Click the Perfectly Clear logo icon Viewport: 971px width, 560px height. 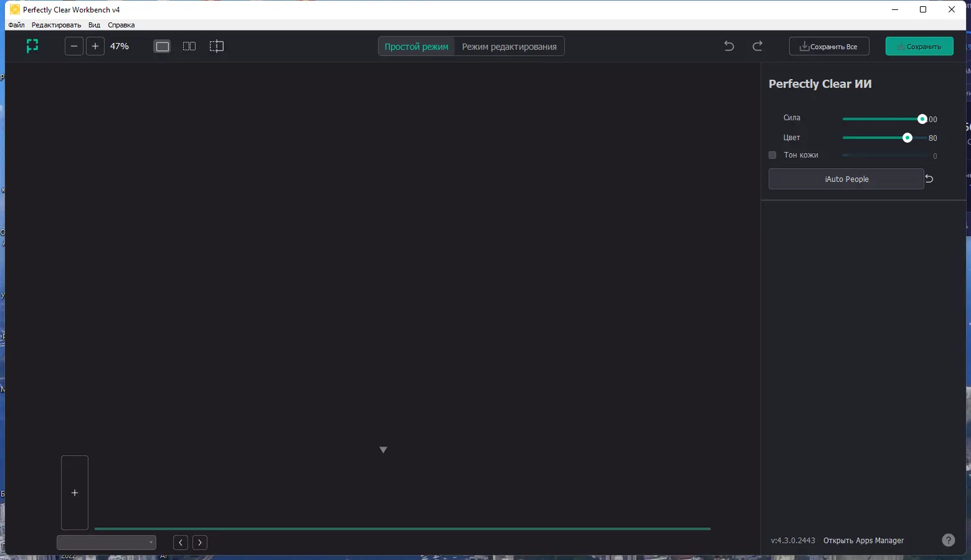[32, 46]
